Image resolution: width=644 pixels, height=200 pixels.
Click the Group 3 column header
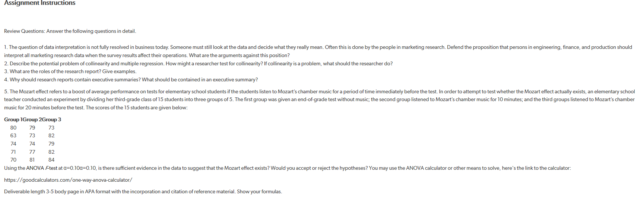coord(51,120)
